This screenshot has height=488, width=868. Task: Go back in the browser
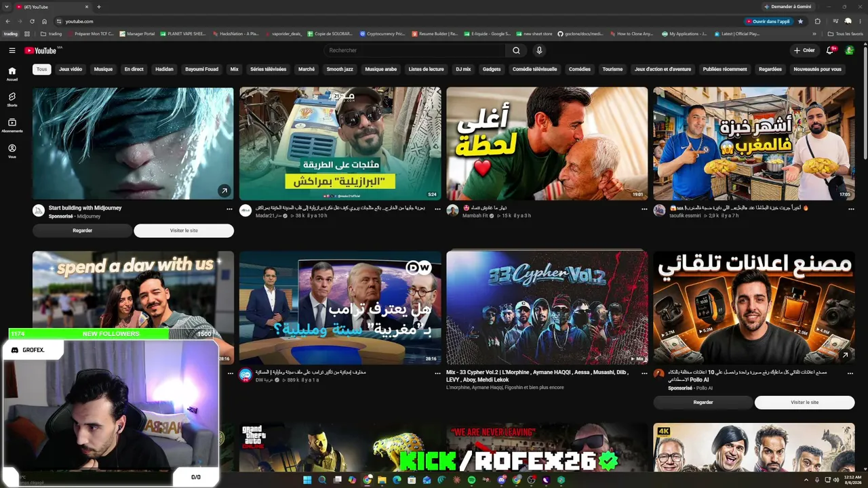click(x=7, y=21)
